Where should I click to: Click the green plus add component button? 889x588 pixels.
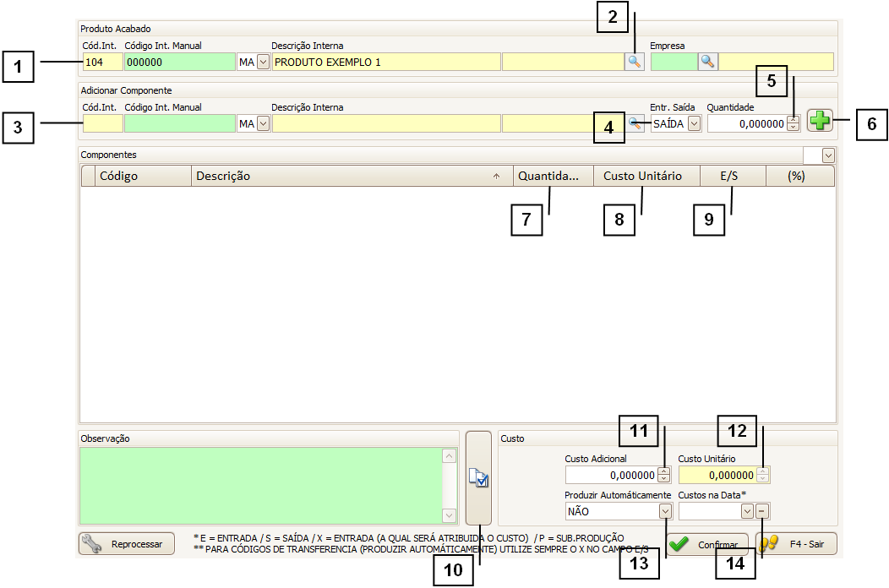[x=819, y=122]
